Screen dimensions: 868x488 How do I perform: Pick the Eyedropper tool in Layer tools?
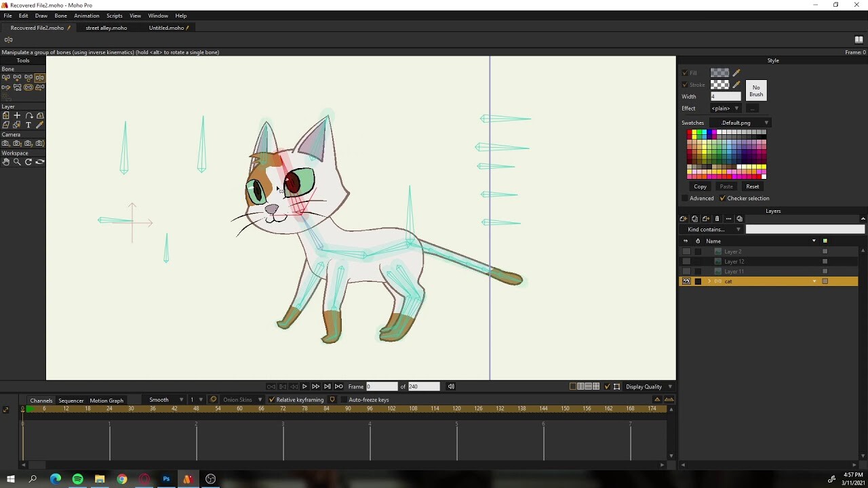40,125
